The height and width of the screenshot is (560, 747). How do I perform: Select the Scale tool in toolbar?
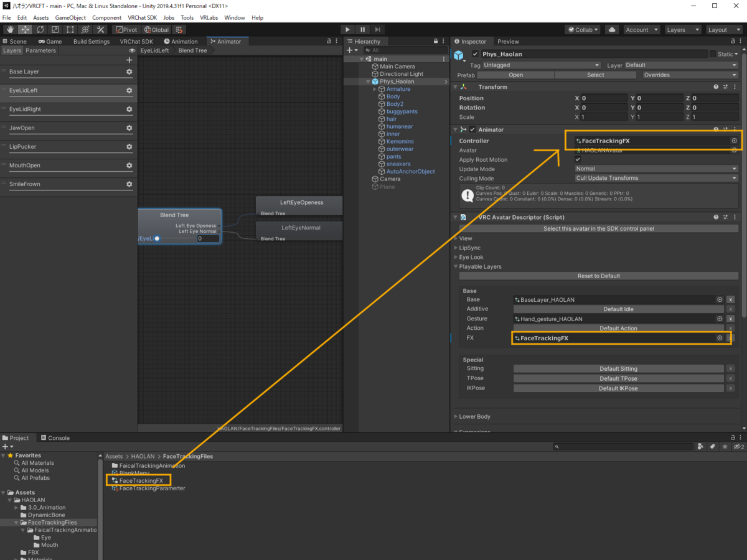tap(55, 29)
